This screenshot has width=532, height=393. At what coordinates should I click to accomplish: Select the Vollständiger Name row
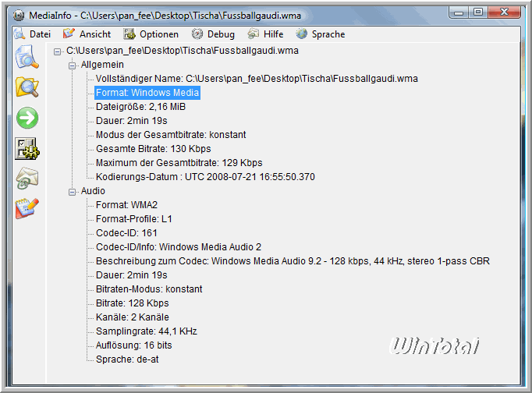(257, 79)
